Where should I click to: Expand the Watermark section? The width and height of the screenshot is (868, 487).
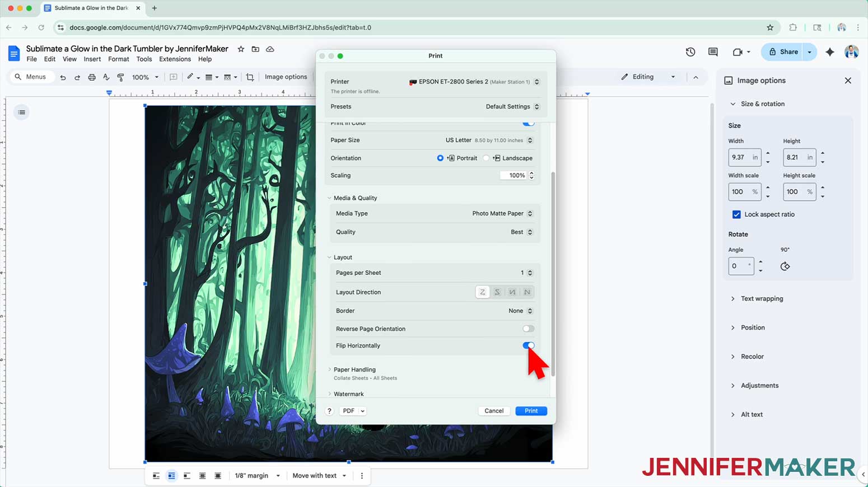pos(330,394)
